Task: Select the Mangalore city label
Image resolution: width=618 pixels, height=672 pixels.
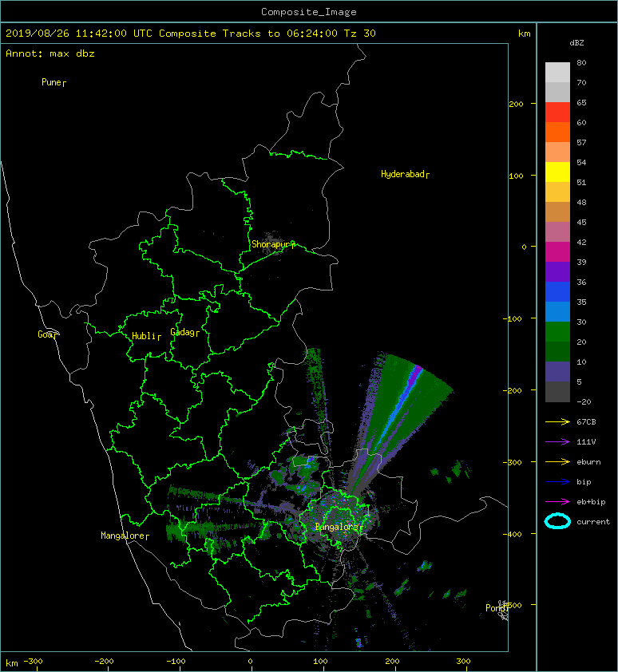Action: coord(125,536)
